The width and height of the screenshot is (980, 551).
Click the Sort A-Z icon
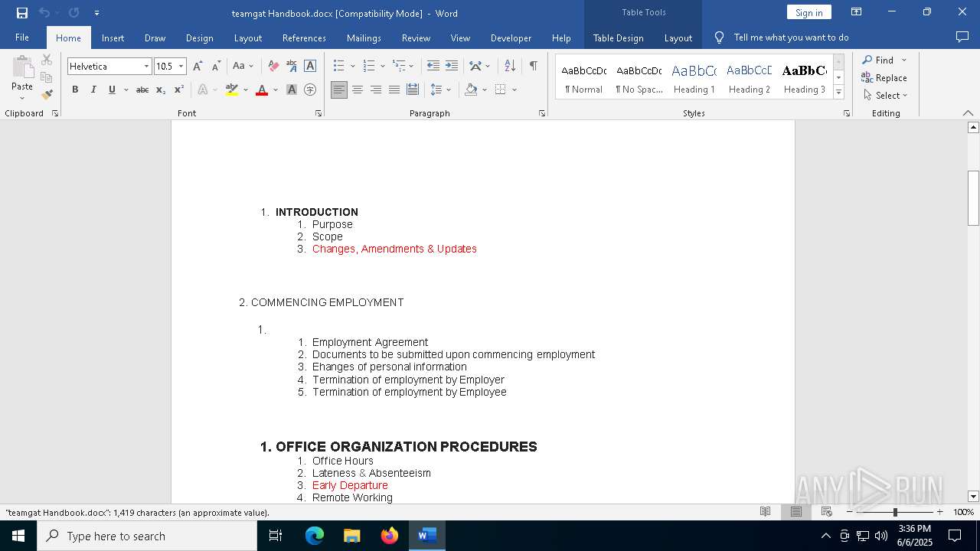(x=510, y=66)
